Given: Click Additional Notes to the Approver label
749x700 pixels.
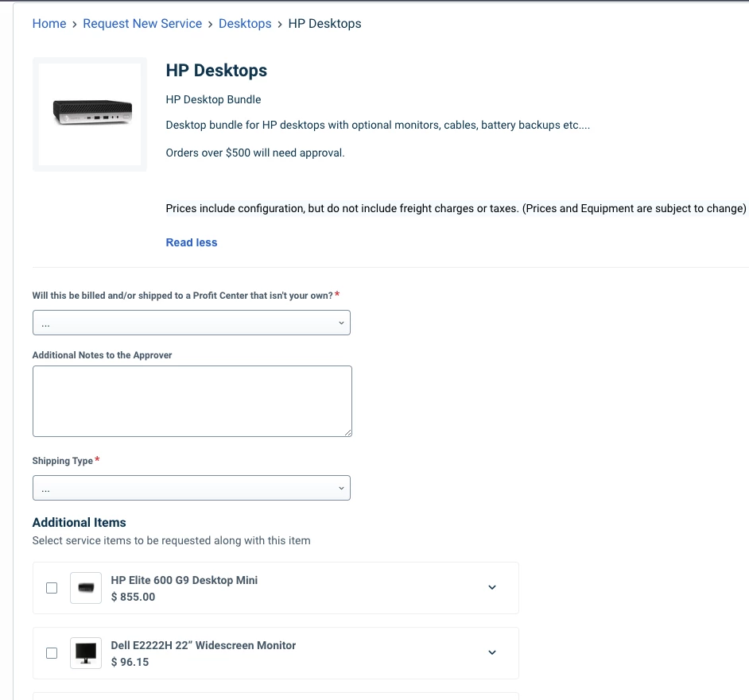Looking at the screenshot, I should (103, 355).
